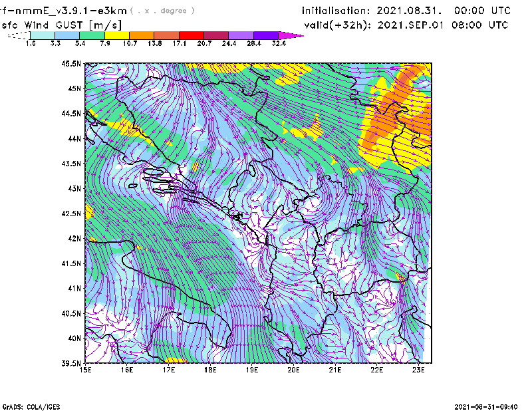Click the "initialisation: 2021.08.31. 00:00 UTC" line

tap(406, 11)
